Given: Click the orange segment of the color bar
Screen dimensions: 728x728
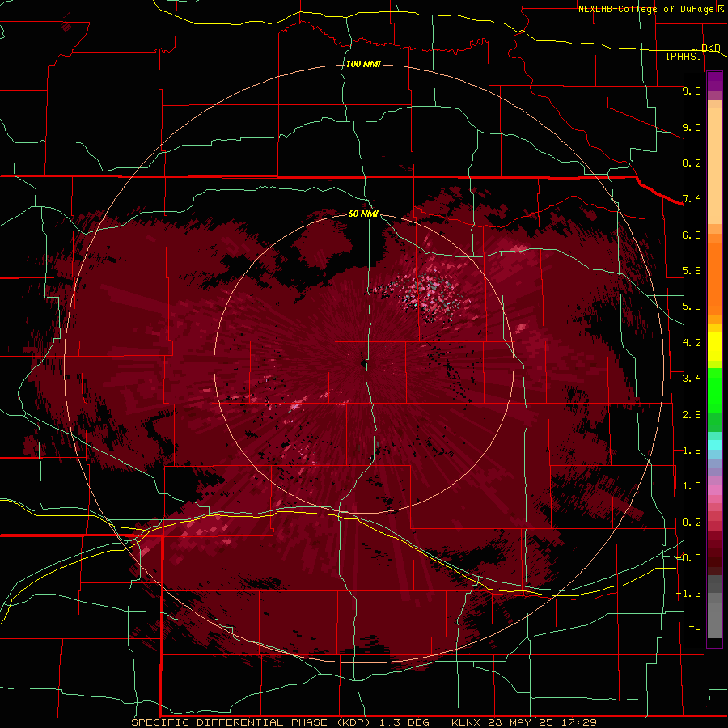Looking at the screenshot, I should click(x=714, y=278).
